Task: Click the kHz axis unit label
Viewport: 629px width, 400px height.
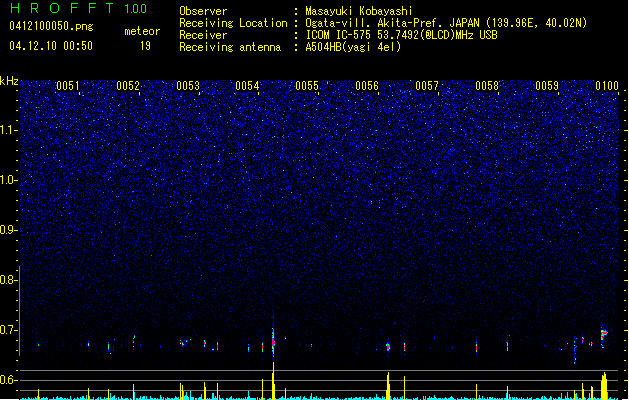Action: [9, 81]
